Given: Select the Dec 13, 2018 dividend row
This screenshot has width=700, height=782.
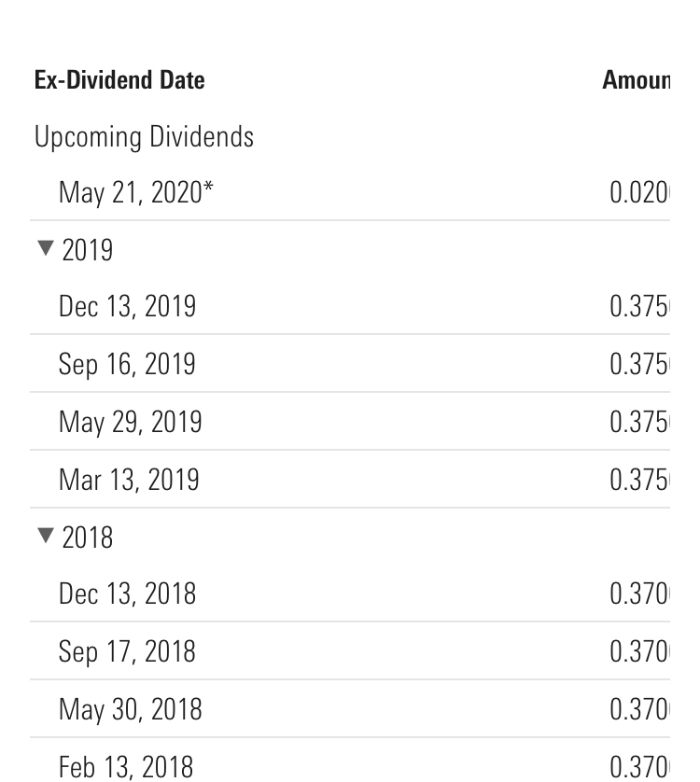Looking at the screenshot, I should 127,594.
